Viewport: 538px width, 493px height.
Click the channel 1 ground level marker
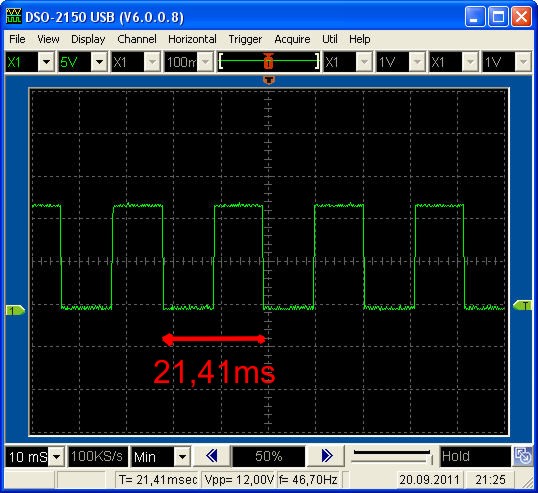pyautogui.click(x=15, y=310)
